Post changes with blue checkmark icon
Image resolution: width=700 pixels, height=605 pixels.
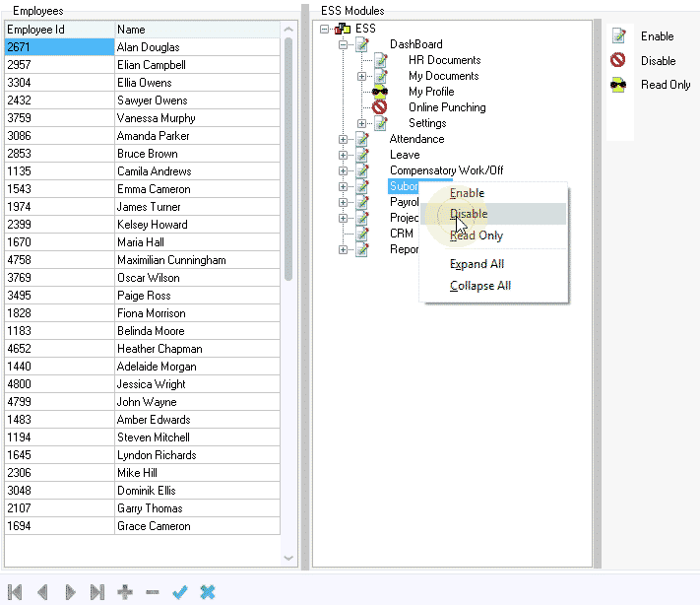pos(180,592)
